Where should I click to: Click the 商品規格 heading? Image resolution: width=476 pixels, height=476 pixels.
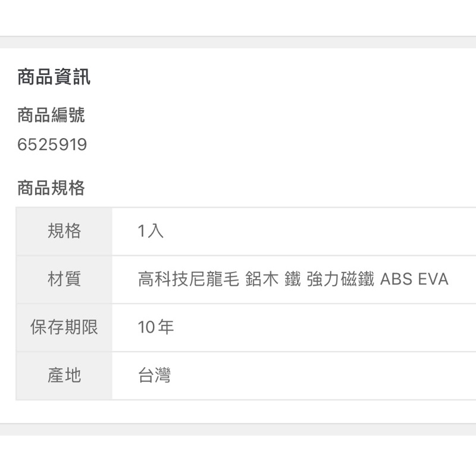click(x=51, y=188)
